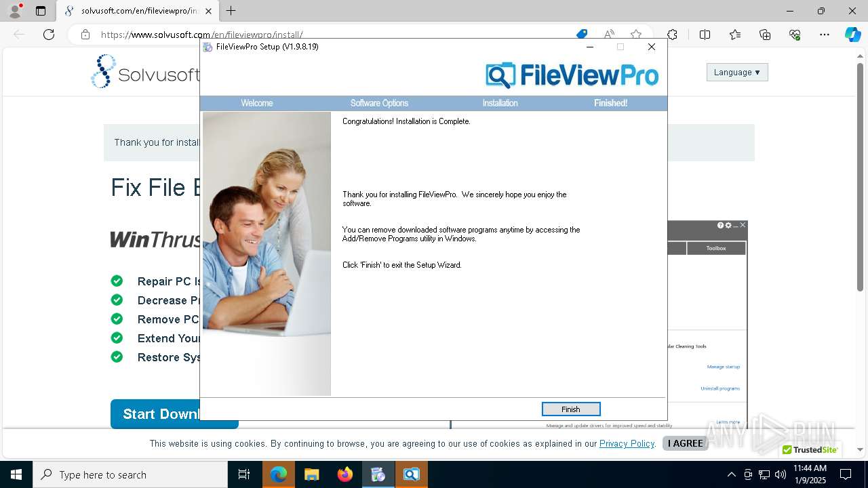This screenshot has width=868, height=488.
Task: Click the volume speaker tray icon
Action: pos(781,474)
